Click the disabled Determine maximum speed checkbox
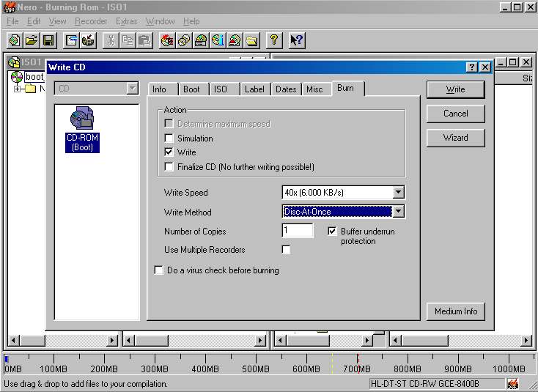 click(x=169, y=124)
